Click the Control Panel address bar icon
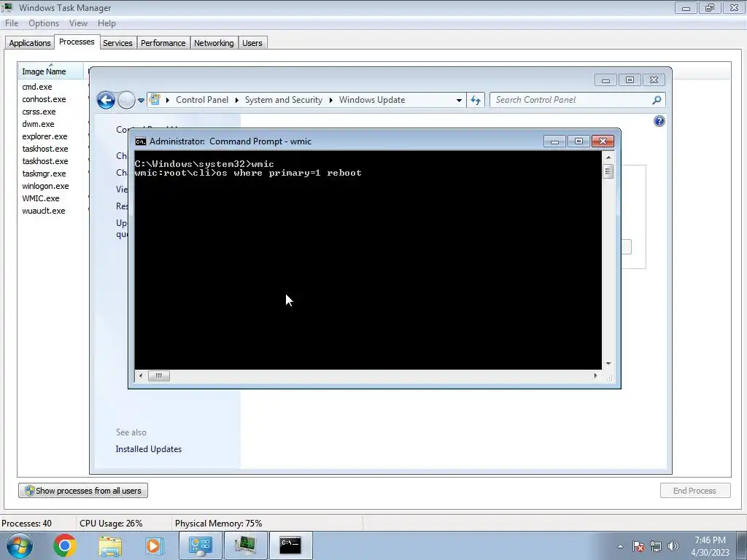The image size is (747, 560). coord(155,99)
